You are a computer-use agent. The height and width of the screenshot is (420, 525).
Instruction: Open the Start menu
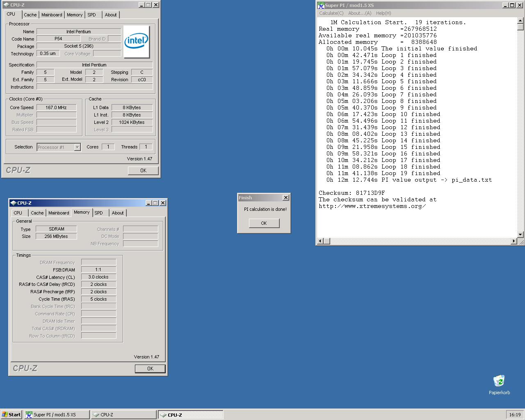(x=11, y=415)
